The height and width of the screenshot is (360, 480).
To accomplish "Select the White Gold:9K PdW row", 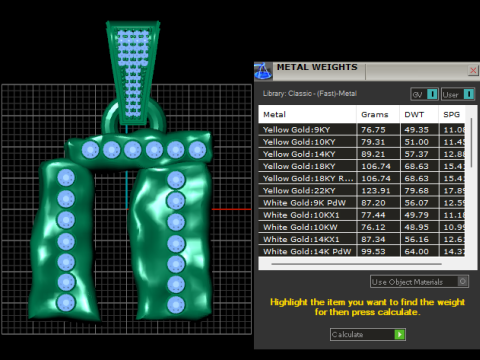I will click(362, 203).
